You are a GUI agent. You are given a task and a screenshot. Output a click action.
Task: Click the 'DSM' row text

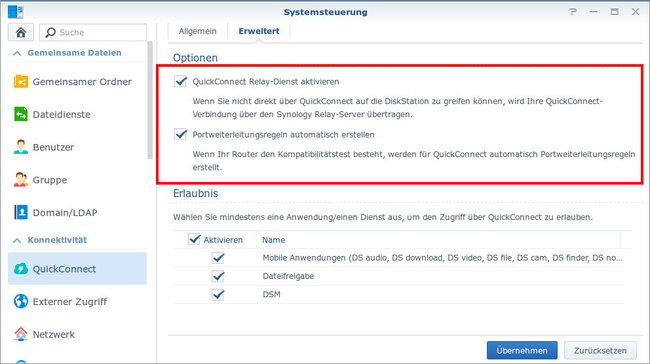[272, 294]
